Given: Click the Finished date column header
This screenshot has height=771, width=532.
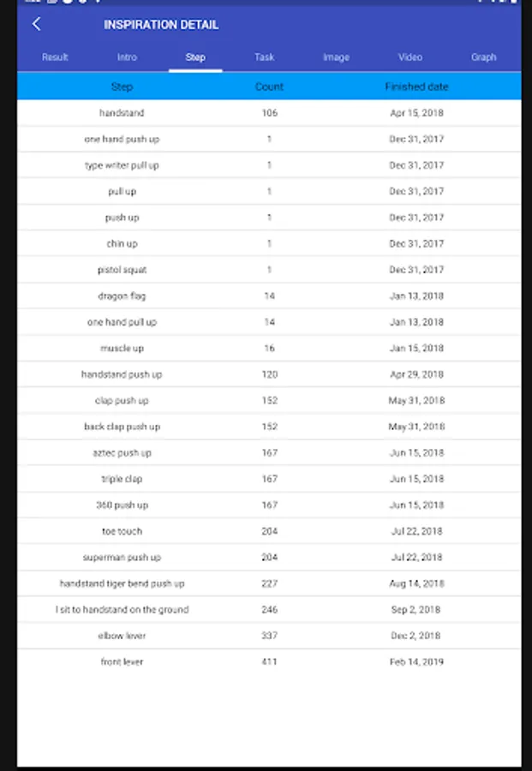Looking at the screenshot, I should [416, 87].
